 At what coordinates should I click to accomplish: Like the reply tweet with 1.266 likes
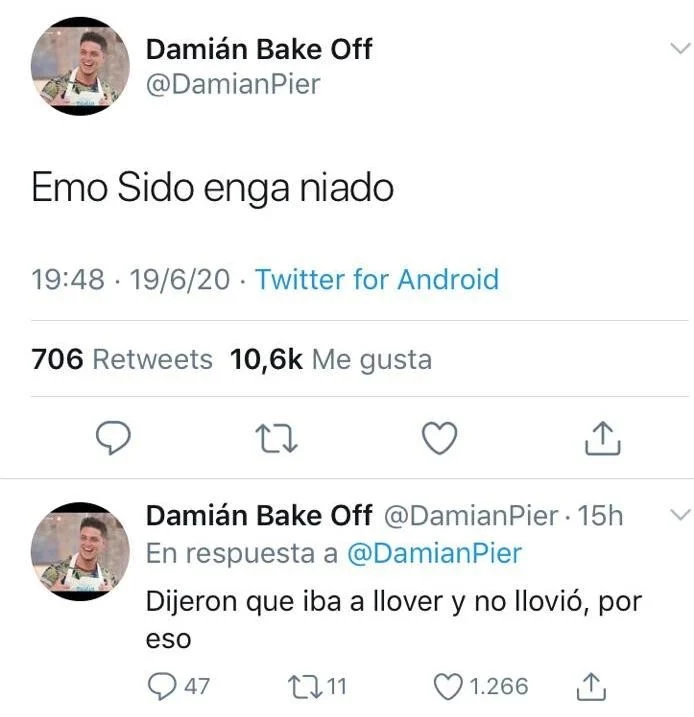(x=480, y=686)
